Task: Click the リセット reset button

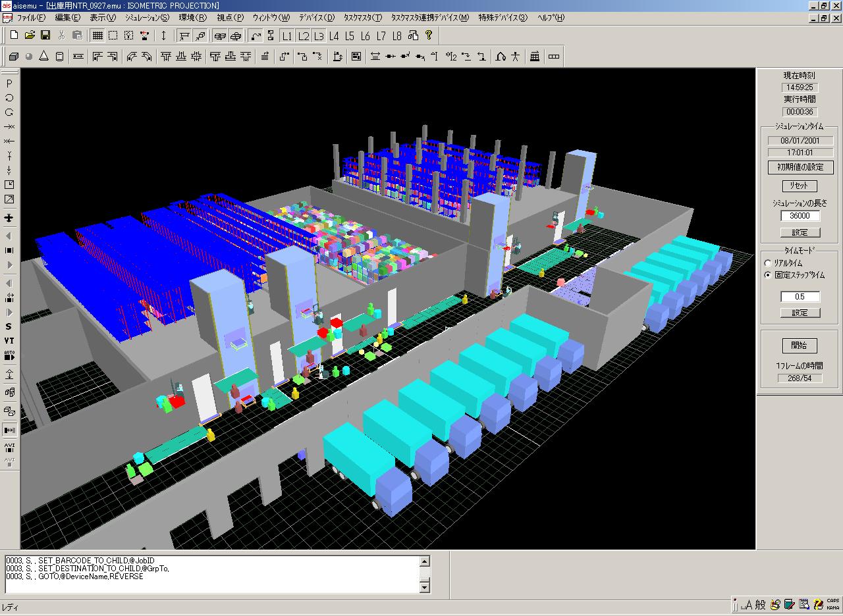Action: coord(800,186)
